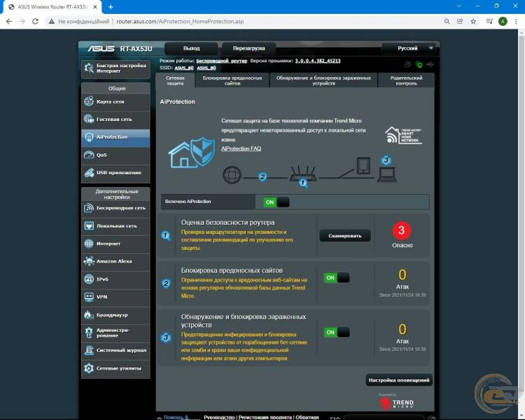Close the ASUS router browser tab

click(x=95, y=7)
